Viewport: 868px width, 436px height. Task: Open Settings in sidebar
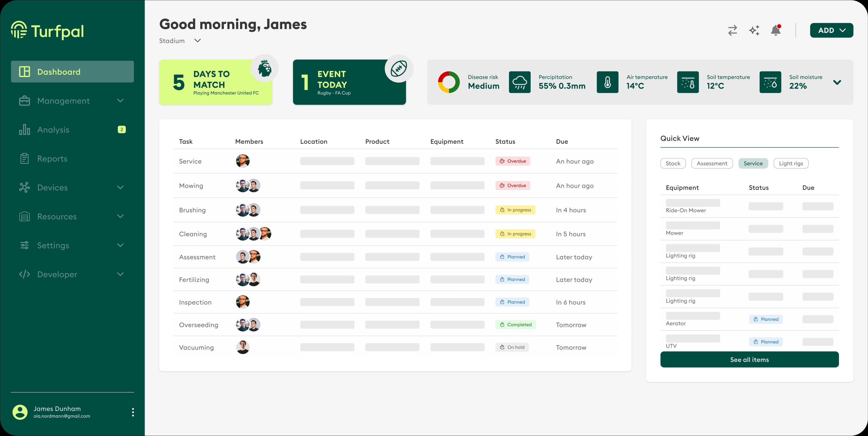[72, 245]
